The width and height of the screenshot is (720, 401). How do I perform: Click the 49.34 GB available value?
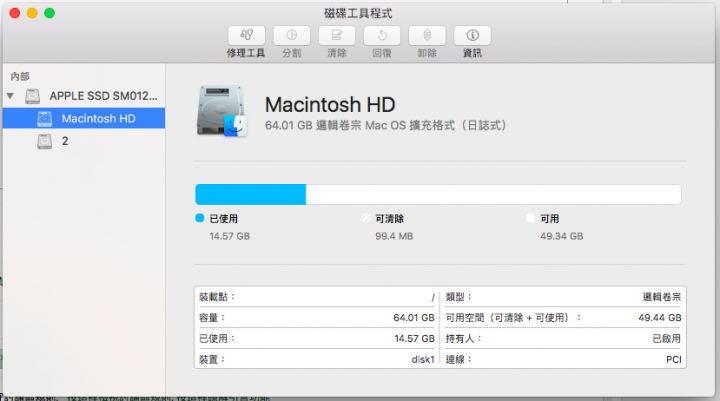tap(562, 236)
